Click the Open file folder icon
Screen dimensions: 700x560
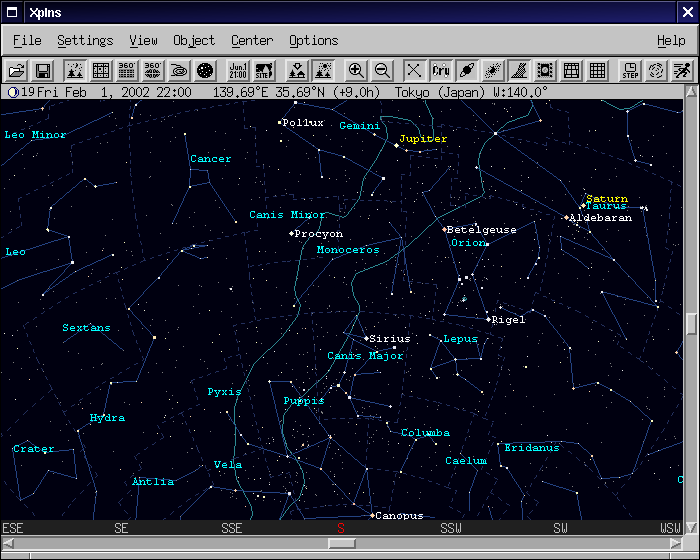tap(17, 71)
